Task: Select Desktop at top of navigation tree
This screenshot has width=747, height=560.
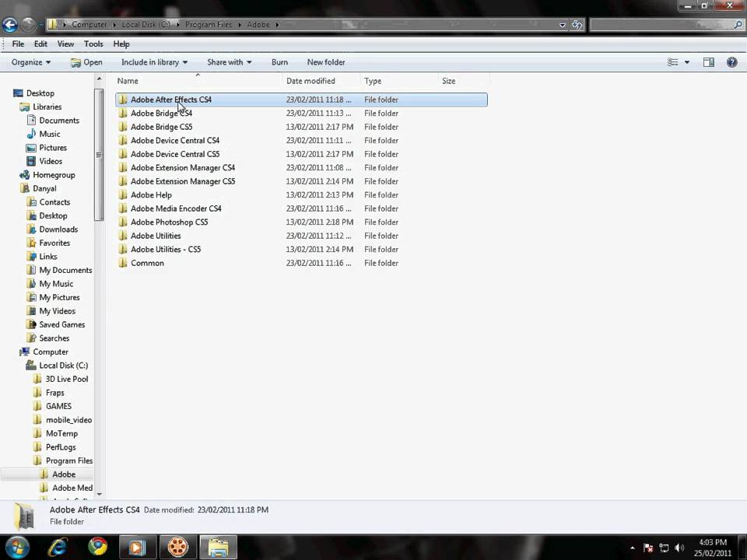Action: click(40, 93)
